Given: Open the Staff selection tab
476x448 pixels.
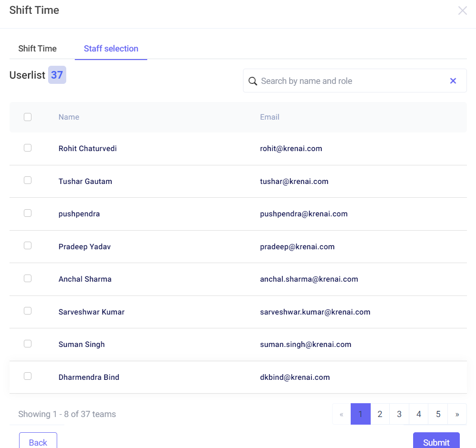Looking at the screenshot, I should pos(111,49).
